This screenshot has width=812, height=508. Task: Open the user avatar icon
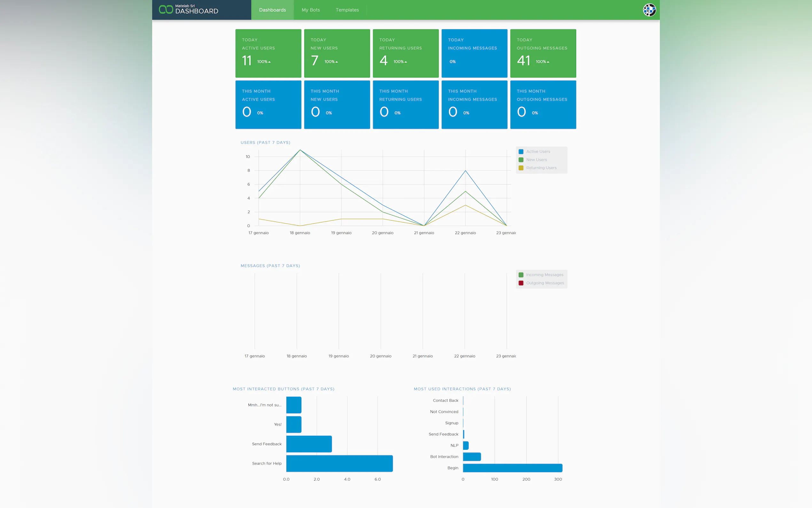tap(649, 10)
